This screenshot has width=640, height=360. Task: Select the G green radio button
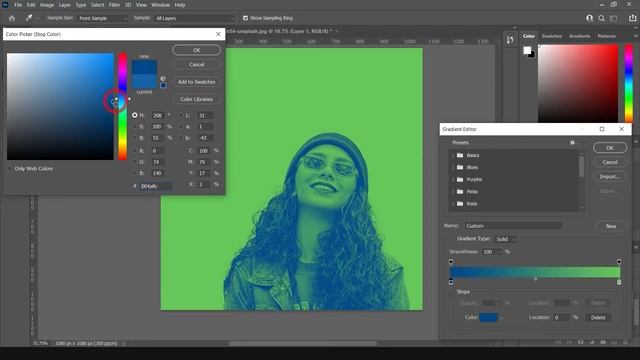135,162
